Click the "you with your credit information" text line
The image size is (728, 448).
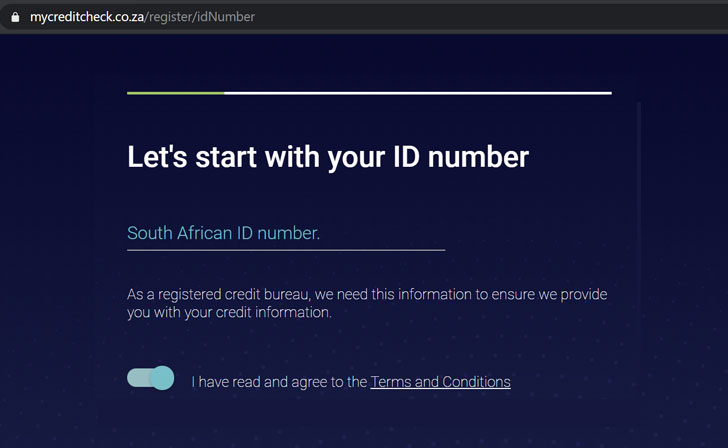(229, 312)
